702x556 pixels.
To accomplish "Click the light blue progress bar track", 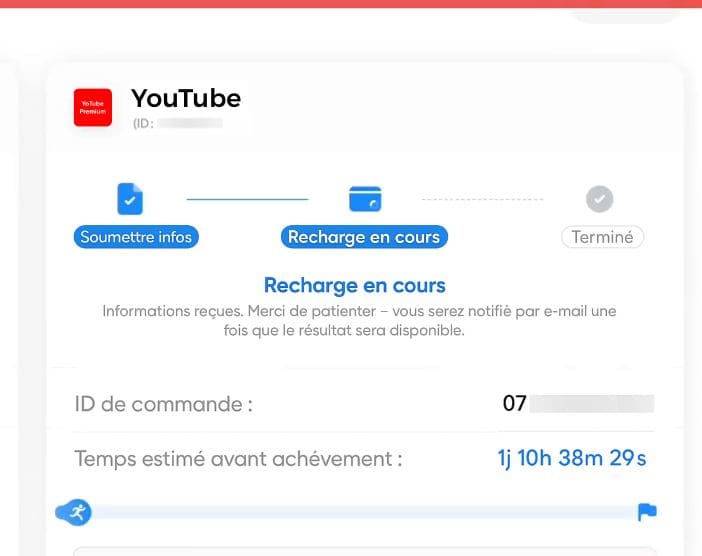I will click(364, 512).
